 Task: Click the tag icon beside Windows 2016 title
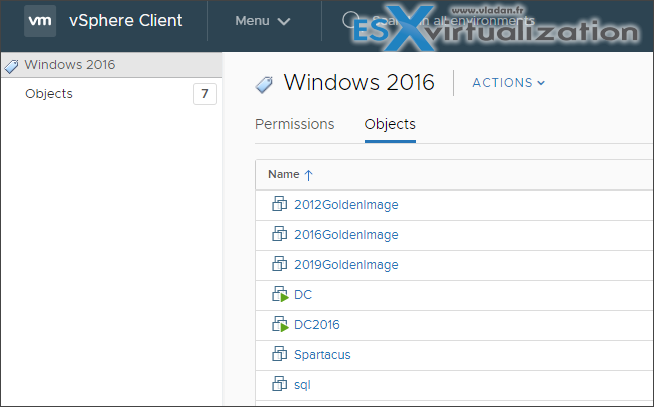pos(264,85)
